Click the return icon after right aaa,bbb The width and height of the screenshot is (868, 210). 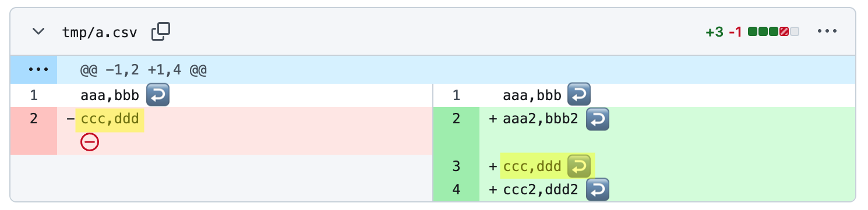(579, 95)
